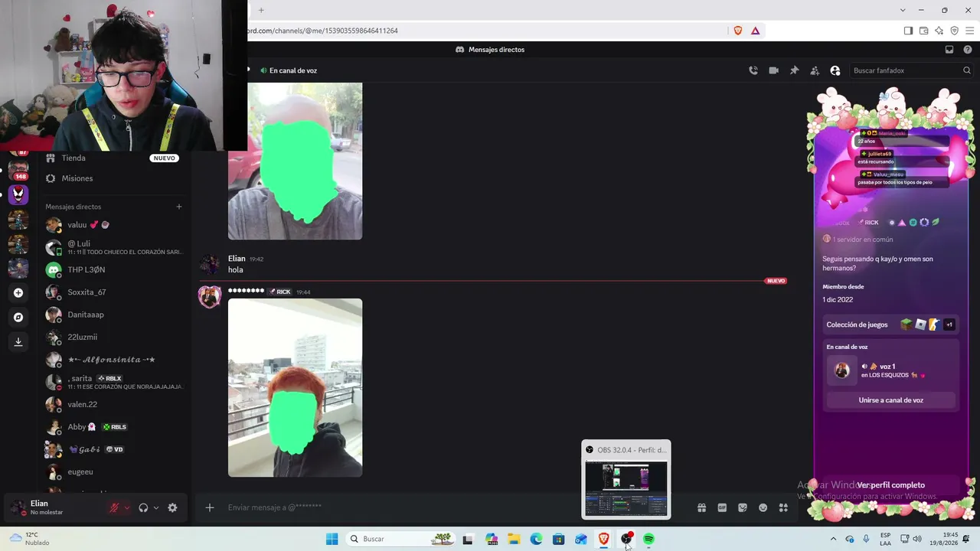
Task: Open user settings gear
Action: (x=172, y=507)
